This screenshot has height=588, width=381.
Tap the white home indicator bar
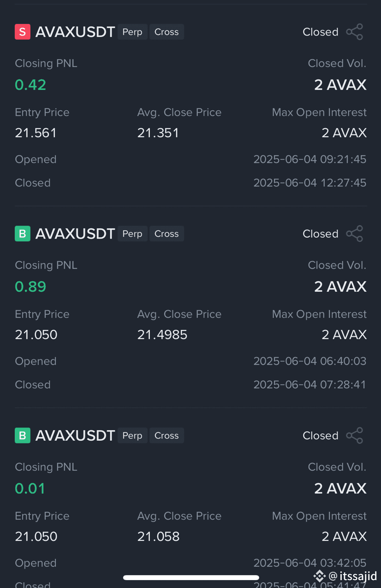[x=191, y=577]
